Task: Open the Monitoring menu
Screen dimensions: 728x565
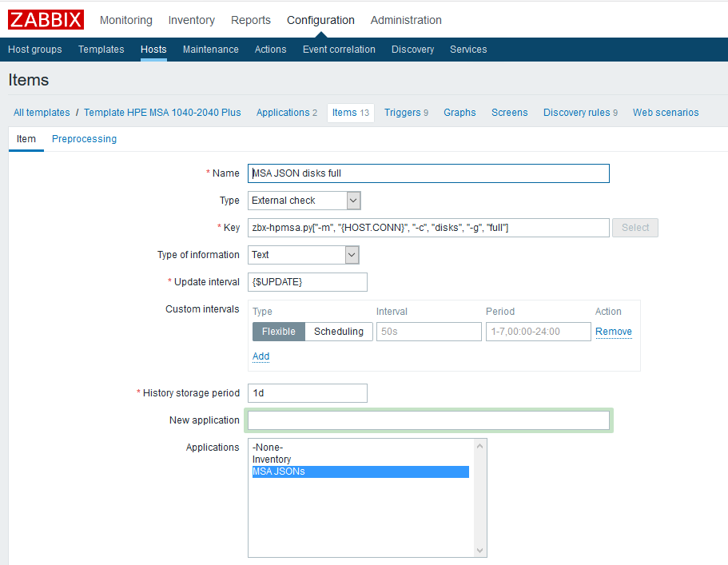Action: point(125,20)
